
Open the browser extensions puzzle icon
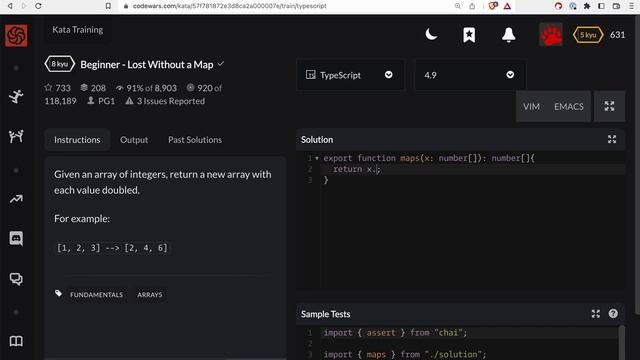(x=587, y=6)
